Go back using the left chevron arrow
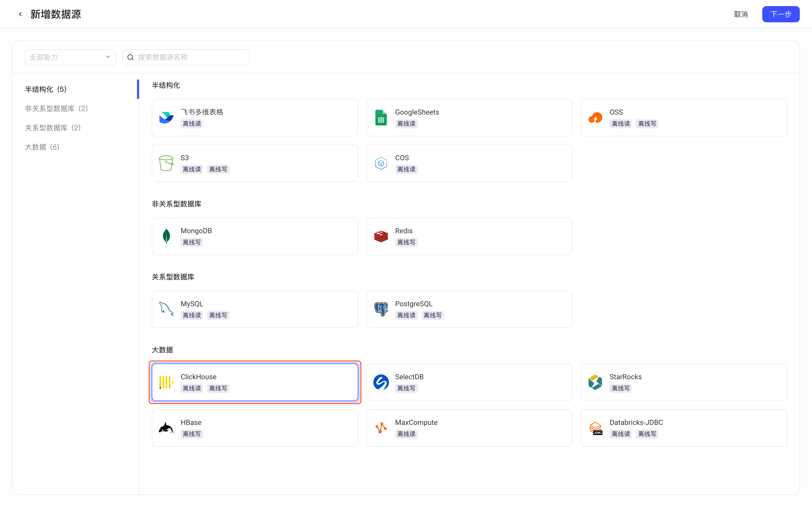 coord(21,14)
